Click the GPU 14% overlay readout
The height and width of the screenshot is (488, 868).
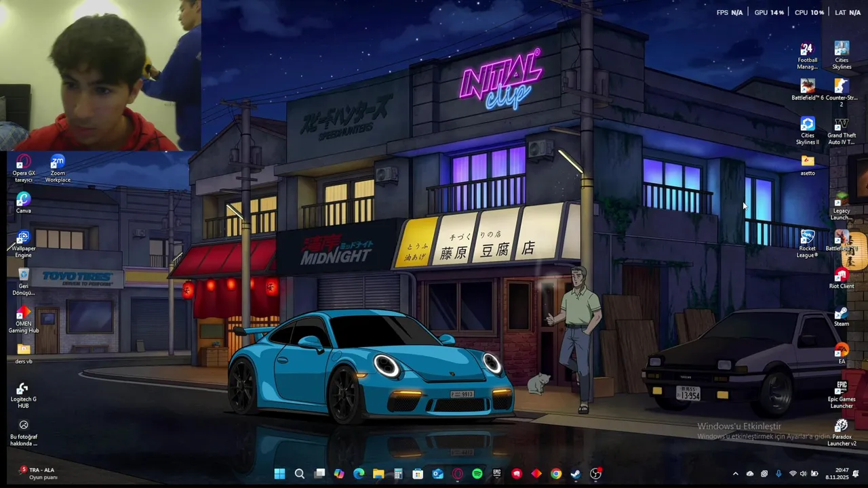(x=769, y=12)
